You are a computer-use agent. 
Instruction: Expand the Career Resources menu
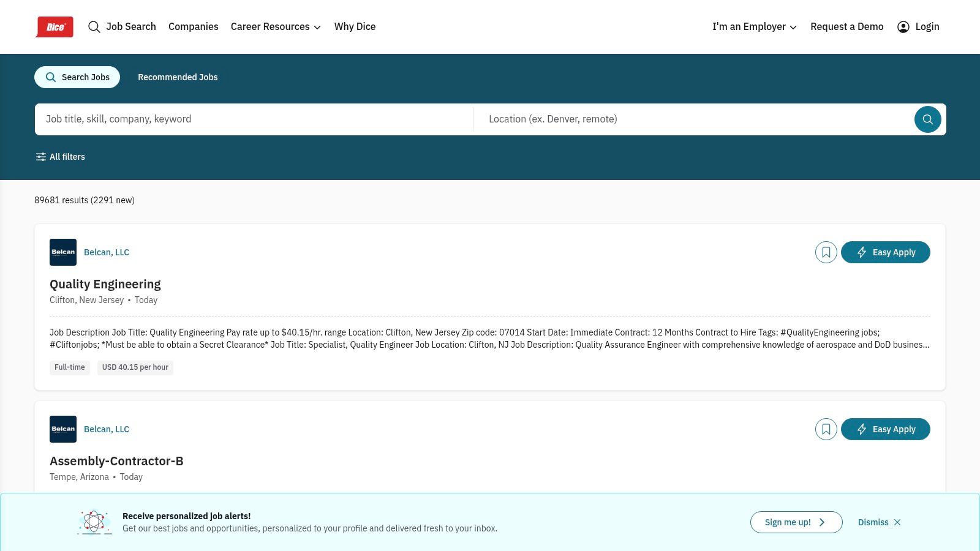tap(276, 26)
